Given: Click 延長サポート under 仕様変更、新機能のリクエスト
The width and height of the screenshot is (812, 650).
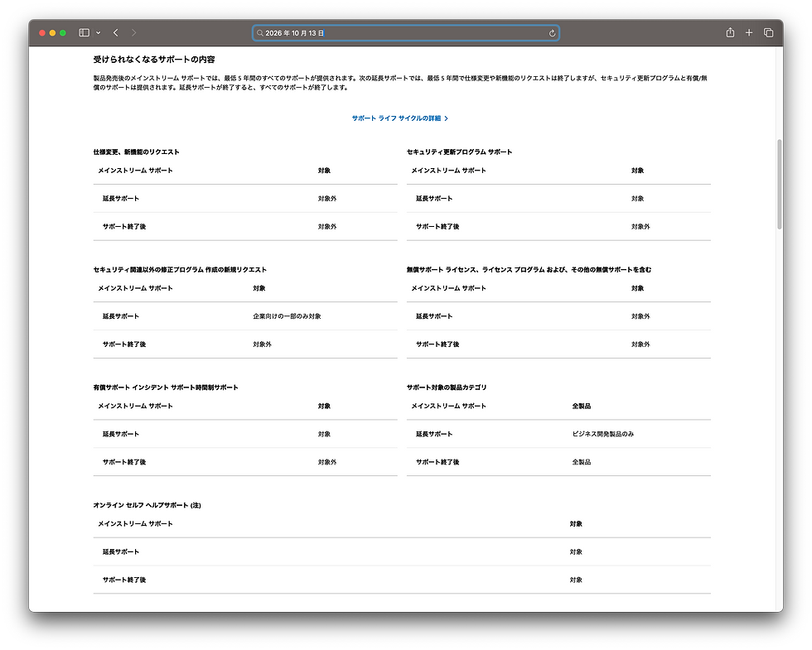Looking at the screenshot, I should tap(121, 199).
